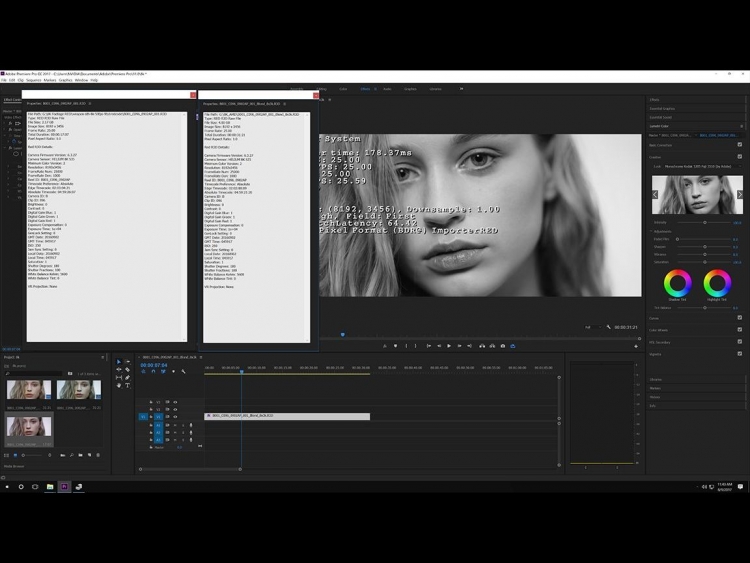The image size is (750, 563).
Task: Toggle the Basic Correction checkbox
Action: point(739,144)
